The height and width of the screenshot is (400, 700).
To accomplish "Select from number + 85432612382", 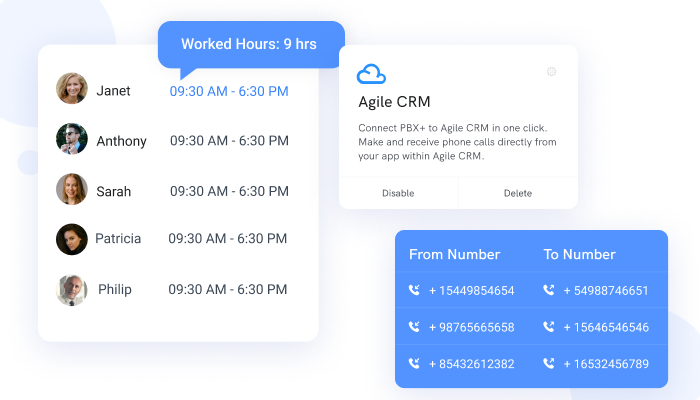I will pos(471,364).
